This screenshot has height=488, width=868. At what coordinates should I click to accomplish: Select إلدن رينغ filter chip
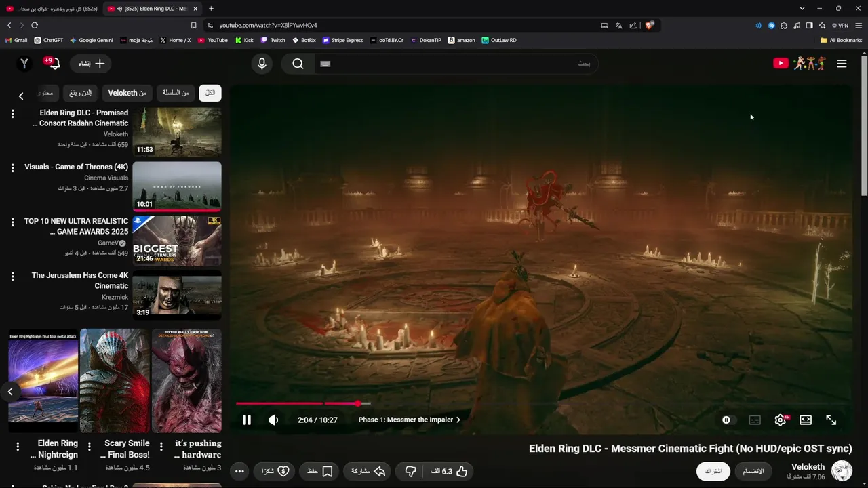(80, 93)
